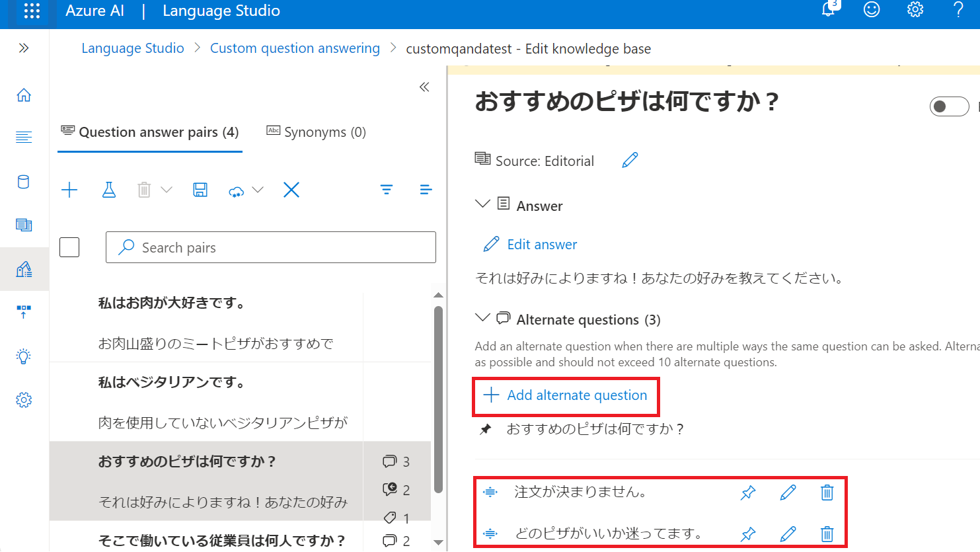Delete the どのピザがいいか迷ってます question
Viewport: 980px width, 552px height.
point(827,534)
